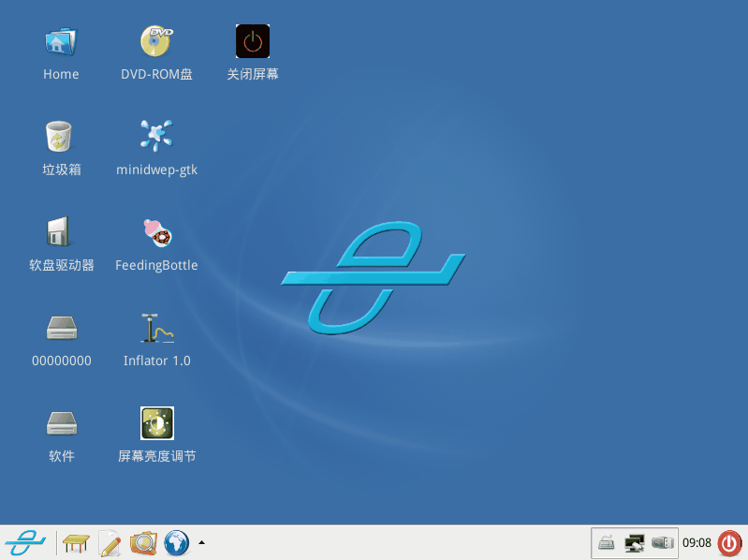Select the 软件 label text
Screen dimensions: 748x560
62,456
